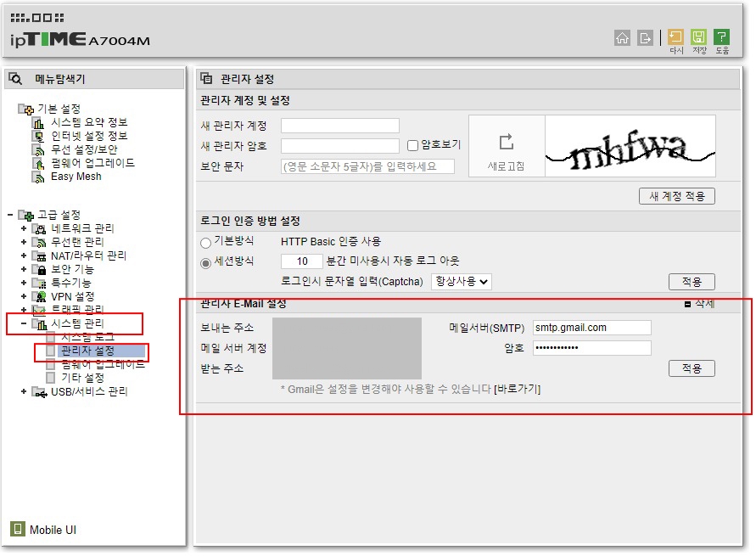
Task: Open 트래픽 관리 tree item
Action: pos(77,309)
